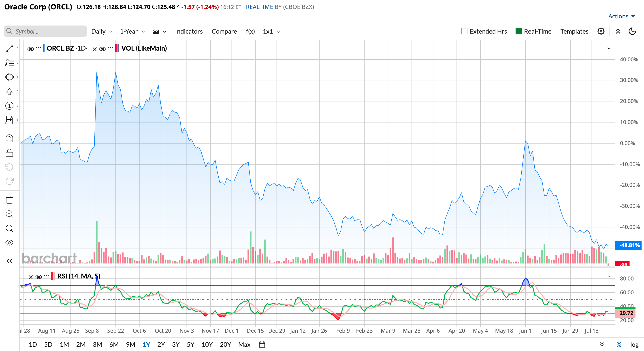This screenshot has width=644, height=351.
Task: Switch to dark mode moon icon
Action: [632, 31]
